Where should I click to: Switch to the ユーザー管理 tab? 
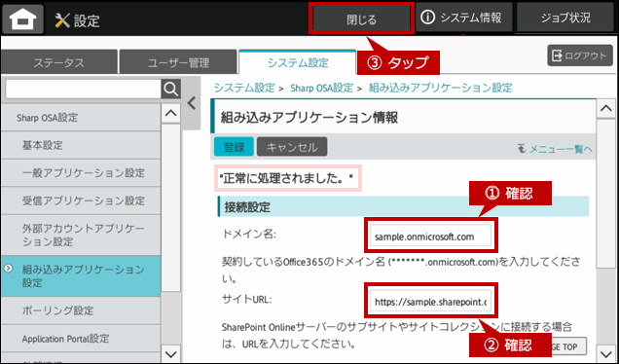coord(178,62)
